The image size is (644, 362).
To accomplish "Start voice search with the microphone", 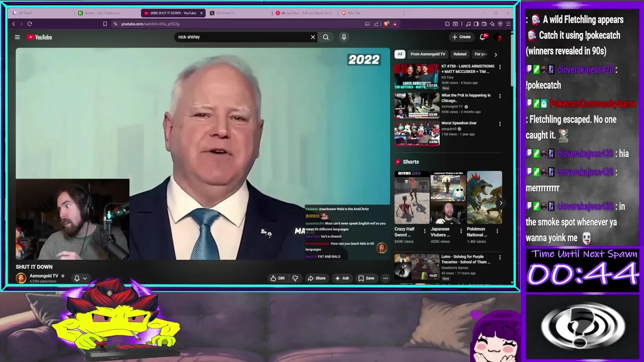I will [x=344, y=37].
